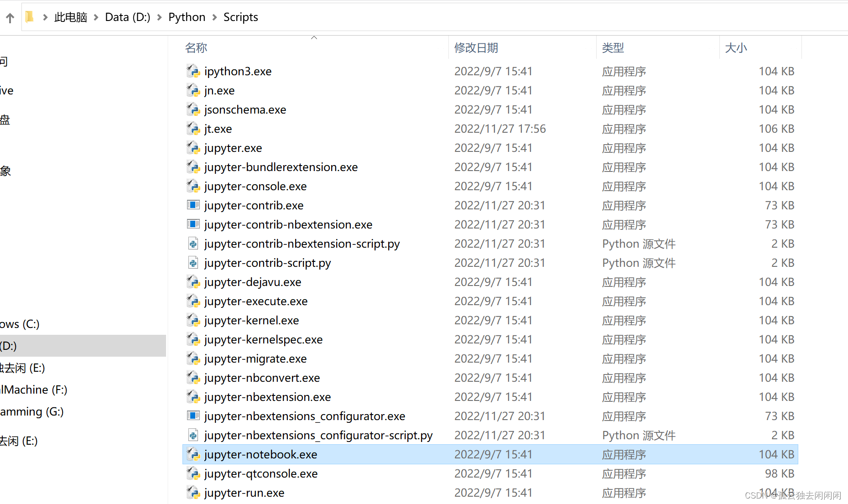Select file name jupyter-nbextensions_configurator.exe
The image size is (848, 504).
[305, 416]
